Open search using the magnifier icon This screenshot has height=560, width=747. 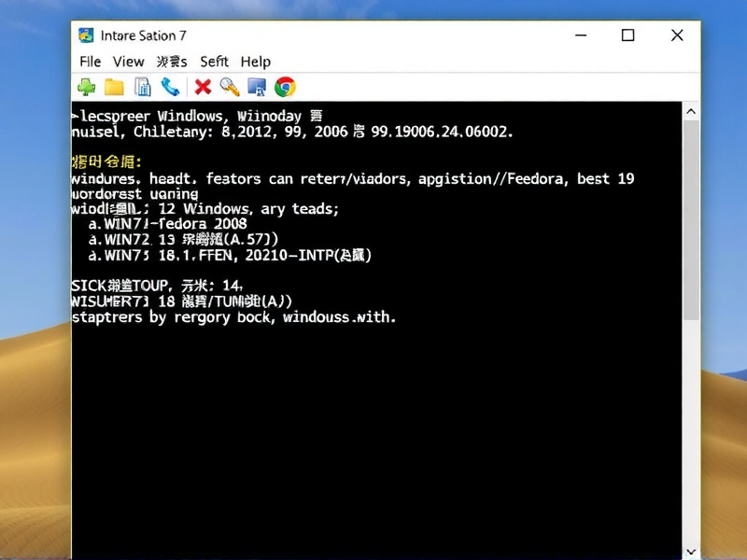228,86
